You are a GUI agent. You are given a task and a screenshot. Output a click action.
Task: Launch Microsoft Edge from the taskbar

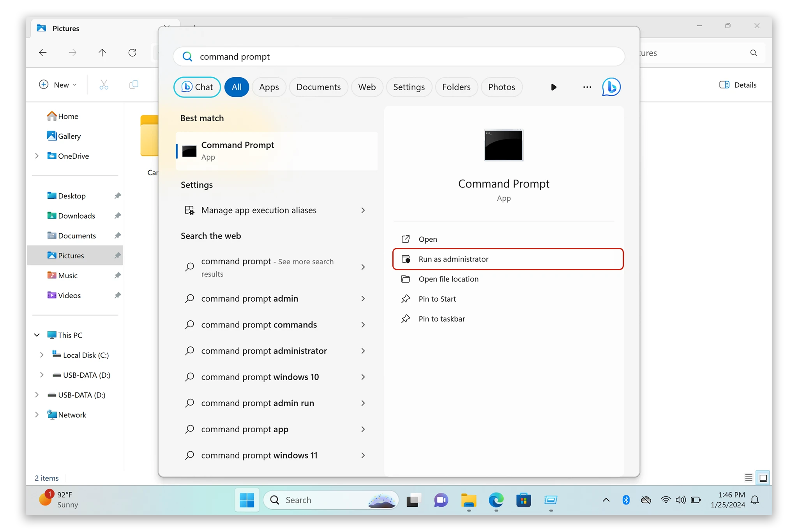click(496, 500)
